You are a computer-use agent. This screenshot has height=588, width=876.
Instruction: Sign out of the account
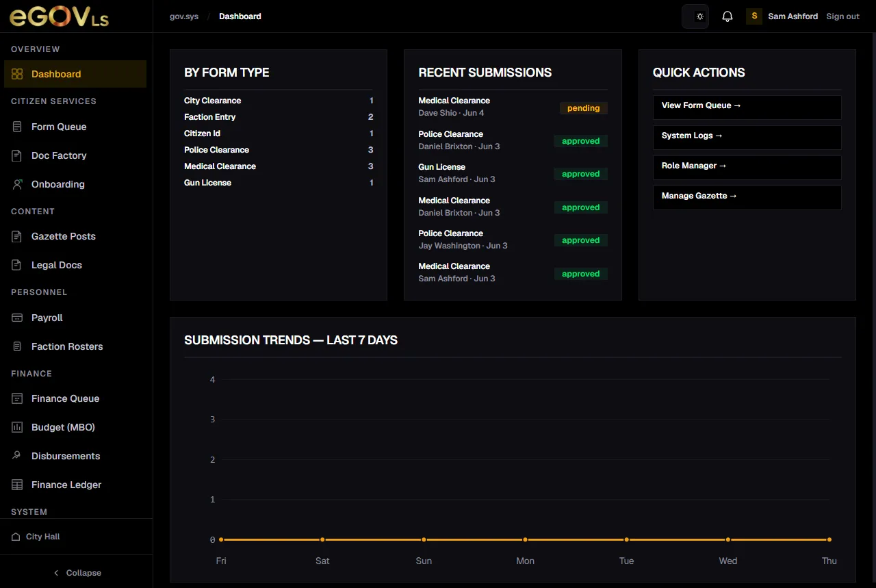click(842, 16)
